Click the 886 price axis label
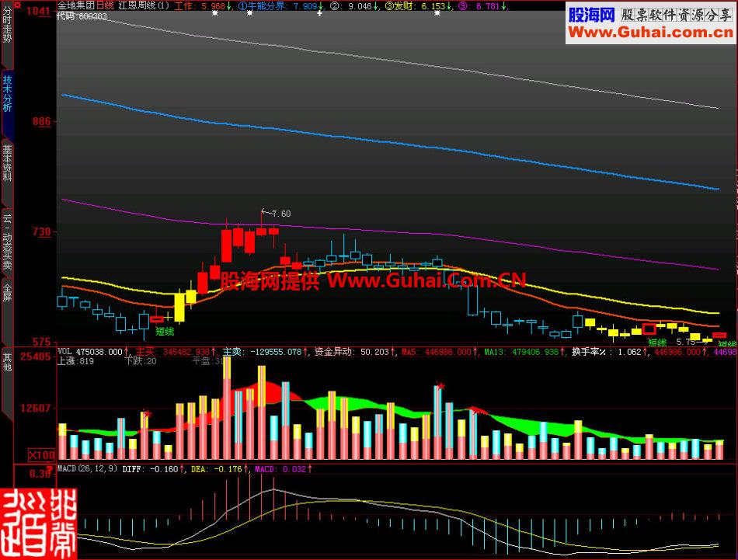This screenshot has height=560, width=738. (41, 121)
